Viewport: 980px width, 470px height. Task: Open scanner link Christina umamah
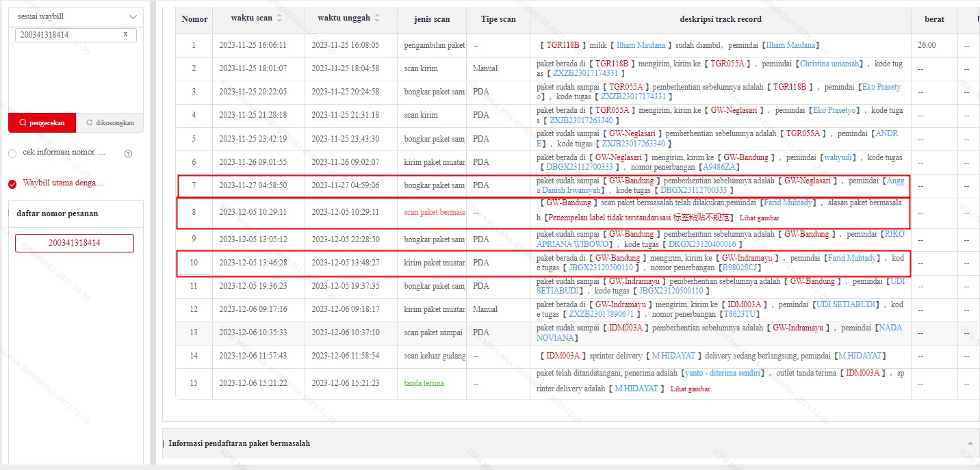[x=830, y=63]
